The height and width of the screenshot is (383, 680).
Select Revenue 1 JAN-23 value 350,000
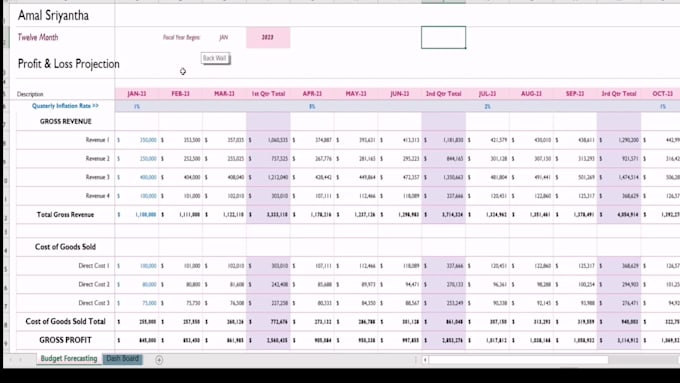tap(137, 140)
